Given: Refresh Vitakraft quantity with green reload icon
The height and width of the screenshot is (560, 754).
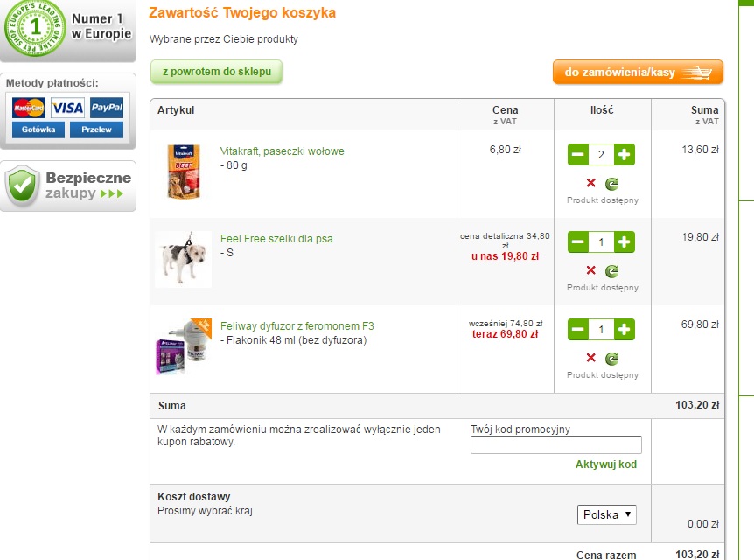Looking at the screenshot, I should coord(612,183).
